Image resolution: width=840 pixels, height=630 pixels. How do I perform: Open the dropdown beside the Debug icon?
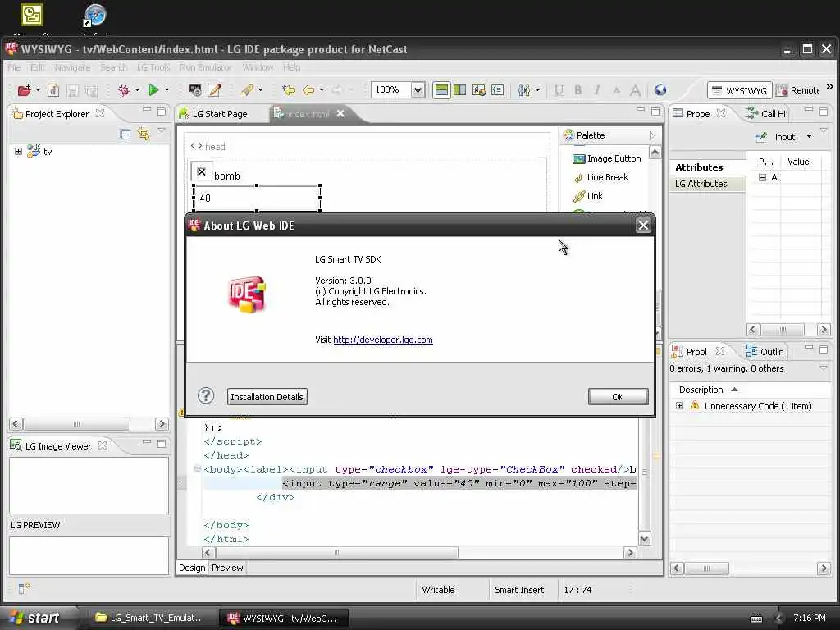137,90
